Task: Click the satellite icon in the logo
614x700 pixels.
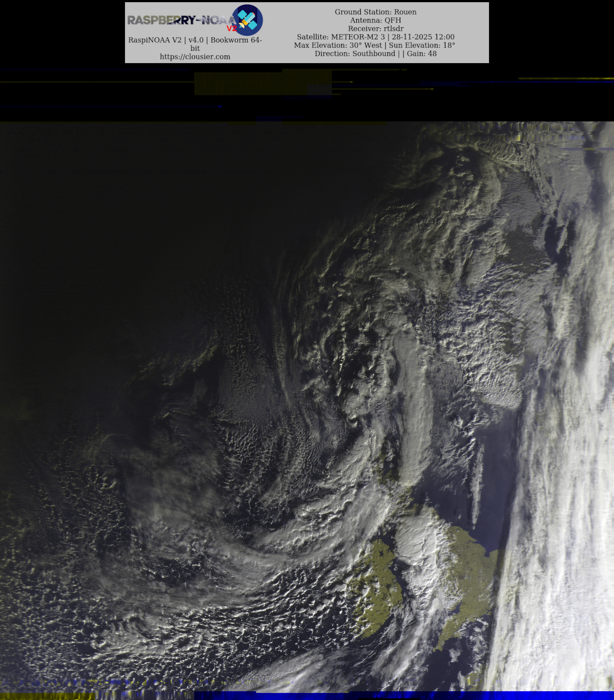Action: [x=247, y=20]
